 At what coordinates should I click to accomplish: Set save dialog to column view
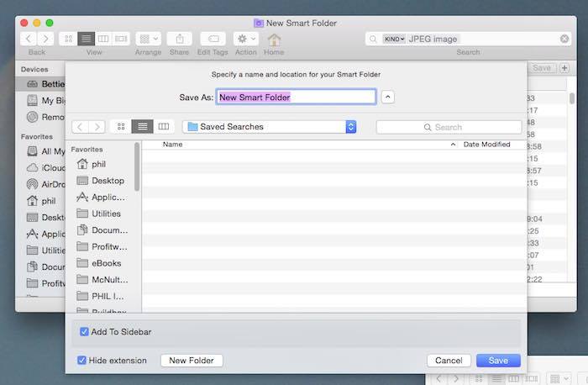pyautogui.click(x=164, y=127)
